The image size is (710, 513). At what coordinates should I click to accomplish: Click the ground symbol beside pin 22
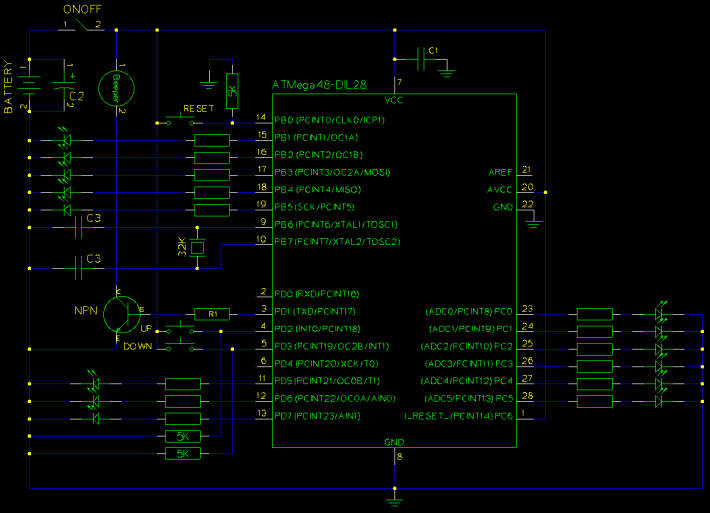534,225
